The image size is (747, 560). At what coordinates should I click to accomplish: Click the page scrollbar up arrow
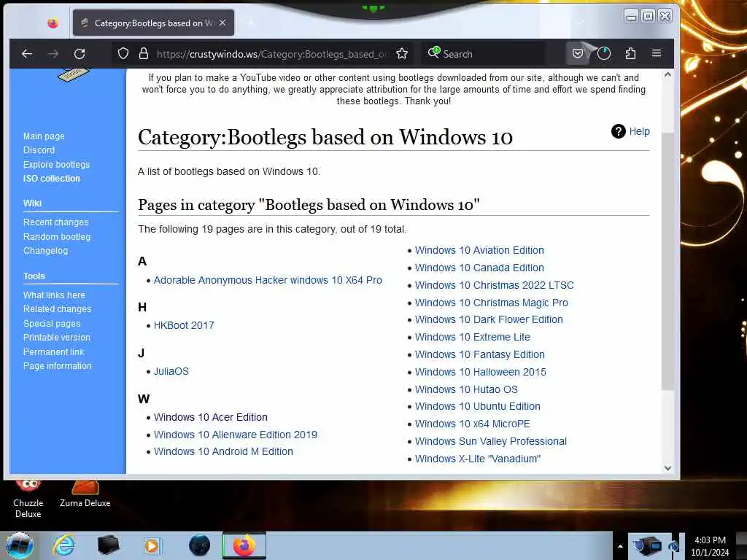(668, 75)
